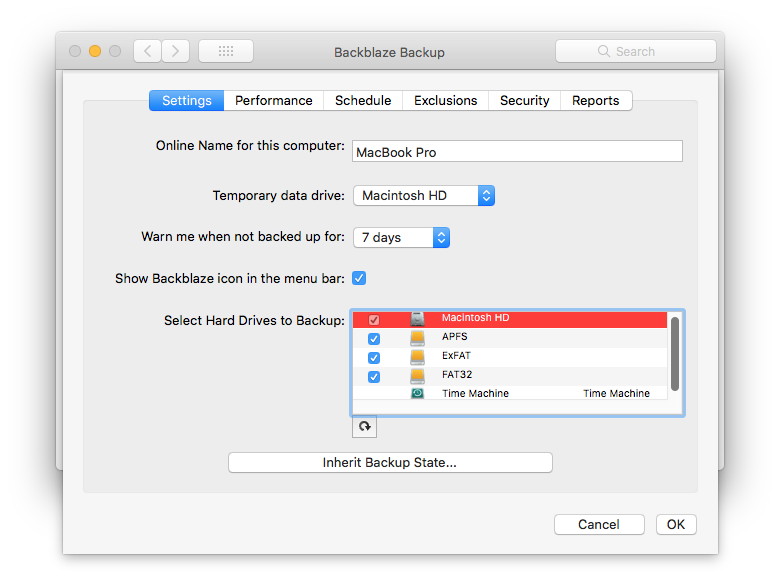Click the forward navigation arrow
Image resolution: width=780 pixels, height=575 pixels.
click(x=175, y=51)
